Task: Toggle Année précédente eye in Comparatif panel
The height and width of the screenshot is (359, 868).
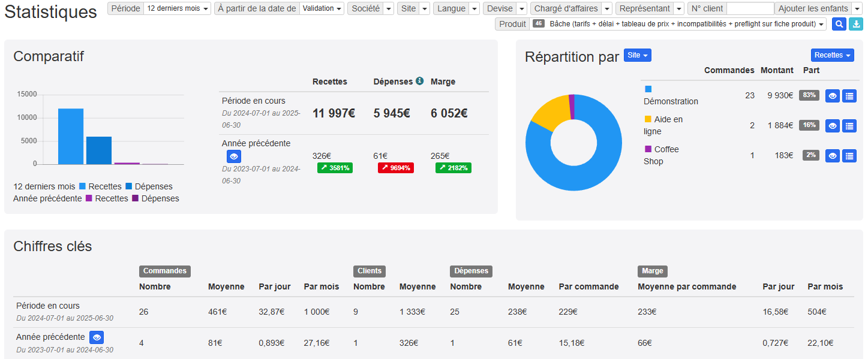Action: [x=234, y=156]
